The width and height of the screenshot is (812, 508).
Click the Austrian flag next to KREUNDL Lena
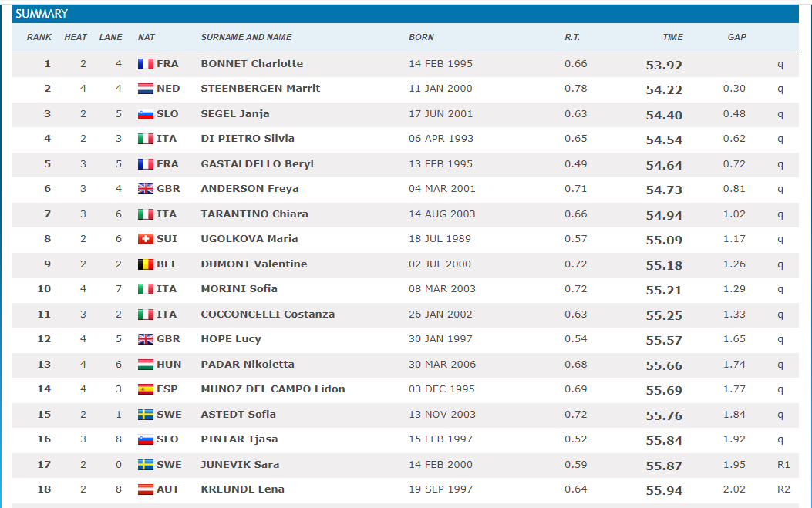146,489
